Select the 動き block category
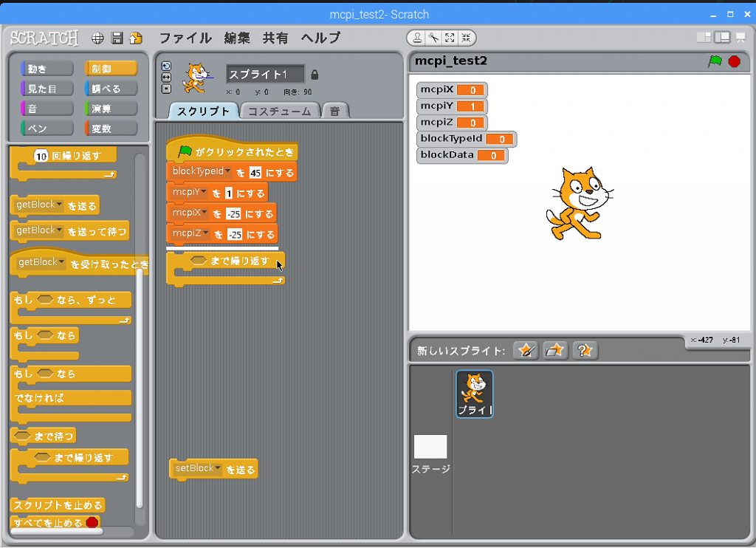 [47, 69]
